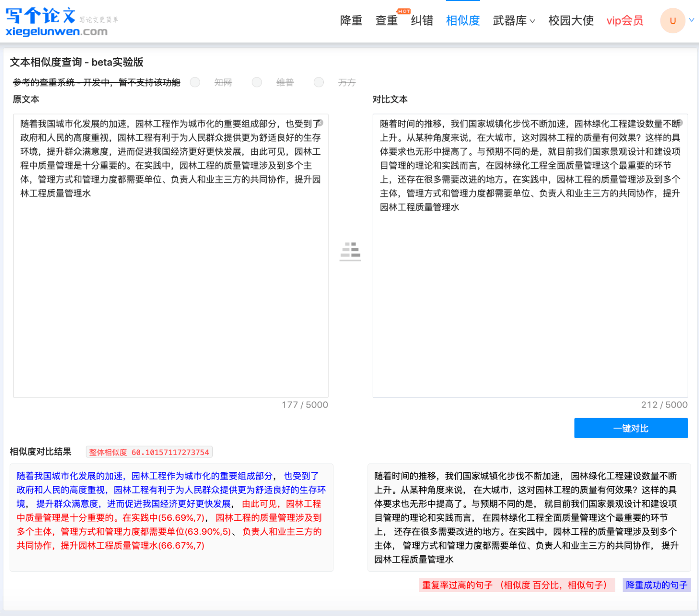
Task: Open the vip会员 link
Action: click(x=625, y=21)
